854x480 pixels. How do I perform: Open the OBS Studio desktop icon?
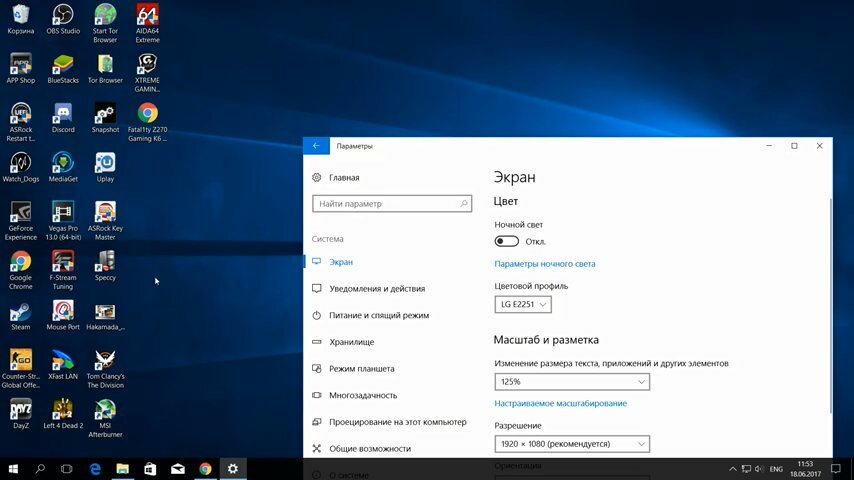63,19
